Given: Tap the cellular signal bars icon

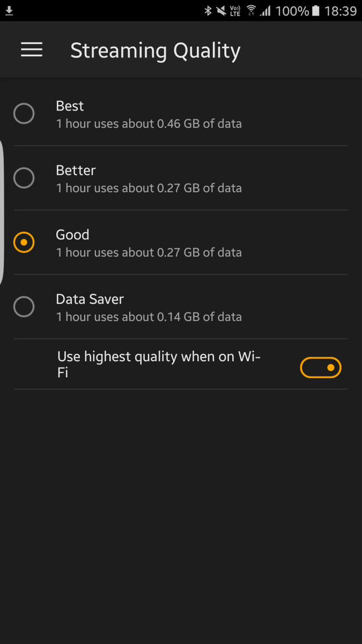Looking at the screenshot, I should pyautogui.click(x=265, y=11).
